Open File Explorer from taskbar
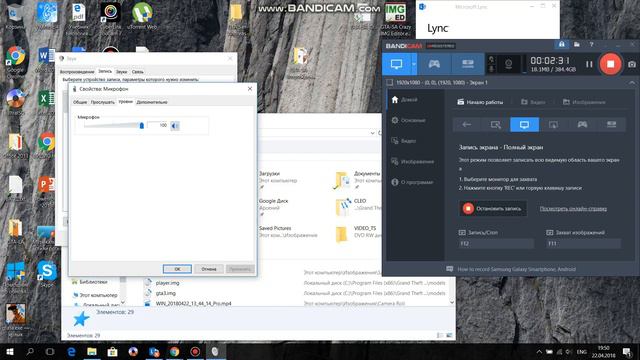The height and width of the screenshot is (360, 640). [92, 352]
